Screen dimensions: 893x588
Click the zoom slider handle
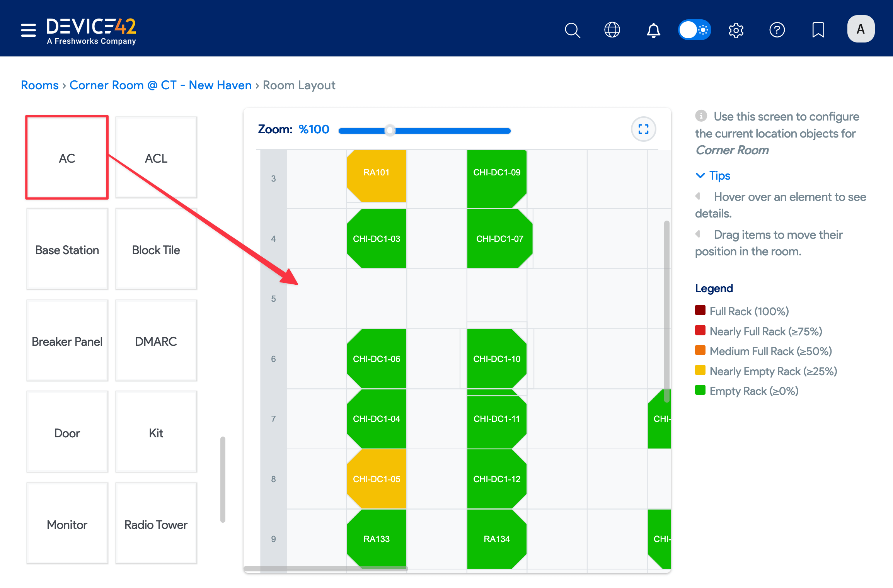pyautogui.click(x=390, y=131)
